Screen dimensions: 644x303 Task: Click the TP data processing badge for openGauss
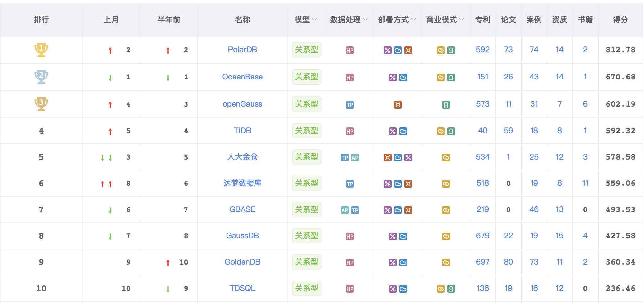[350, 105]
